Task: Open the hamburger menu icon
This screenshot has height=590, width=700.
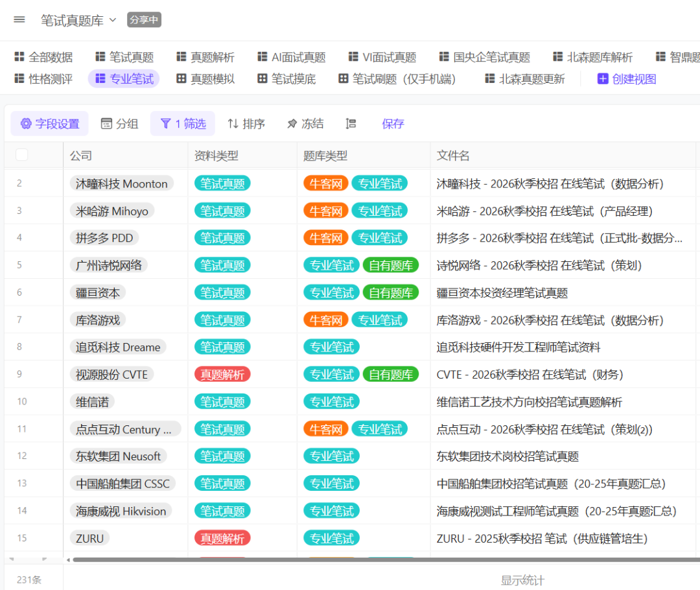Action: (x=19, y=19)
